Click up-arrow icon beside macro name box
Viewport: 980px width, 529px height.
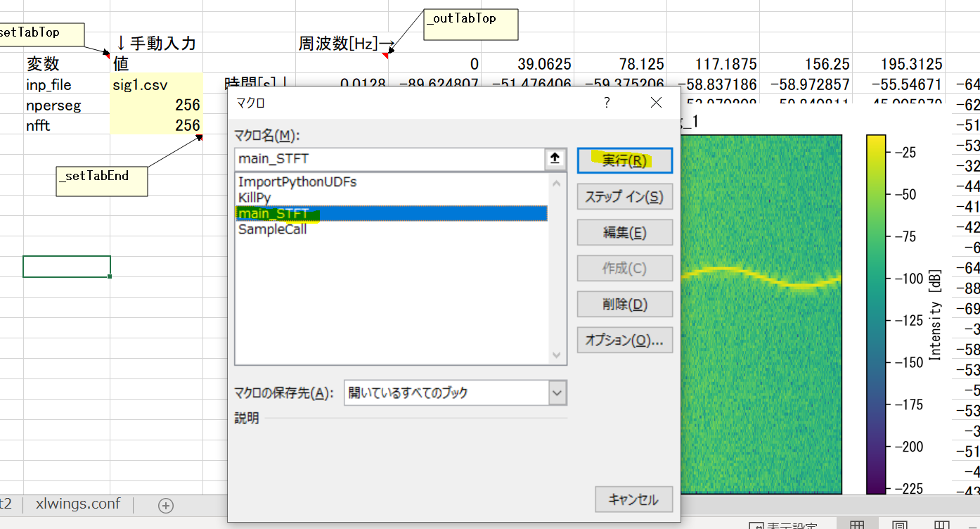(555, 159)
